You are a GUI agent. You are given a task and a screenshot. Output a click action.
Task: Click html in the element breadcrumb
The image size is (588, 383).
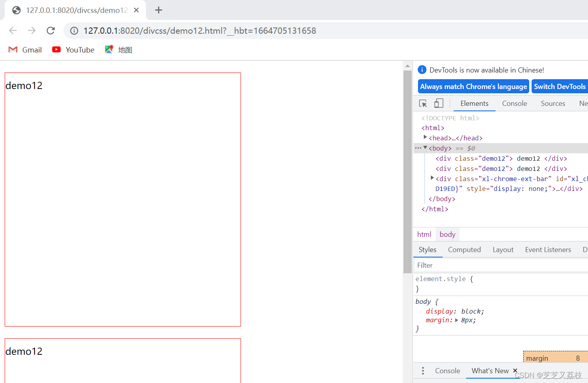pos(424,234)
